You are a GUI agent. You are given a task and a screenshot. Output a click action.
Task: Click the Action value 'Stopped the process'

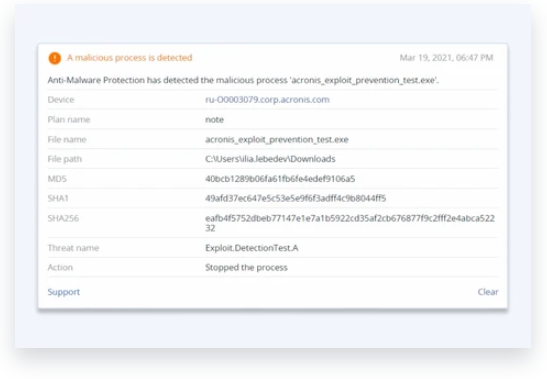246,268
